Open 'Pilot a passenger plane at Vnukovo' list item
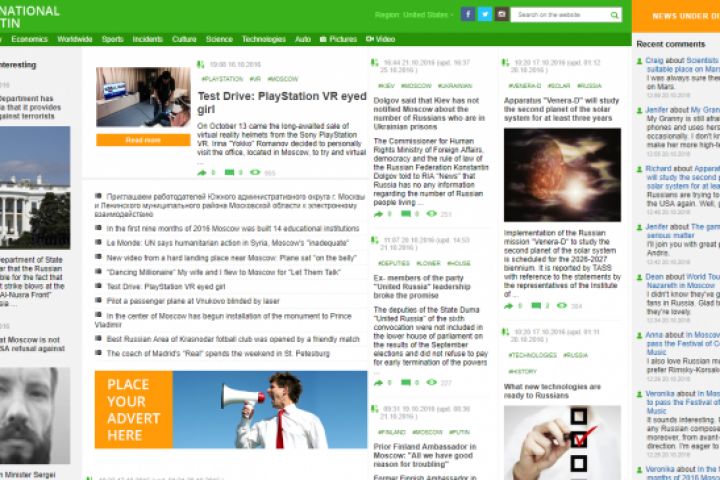 tap(193, 301)
